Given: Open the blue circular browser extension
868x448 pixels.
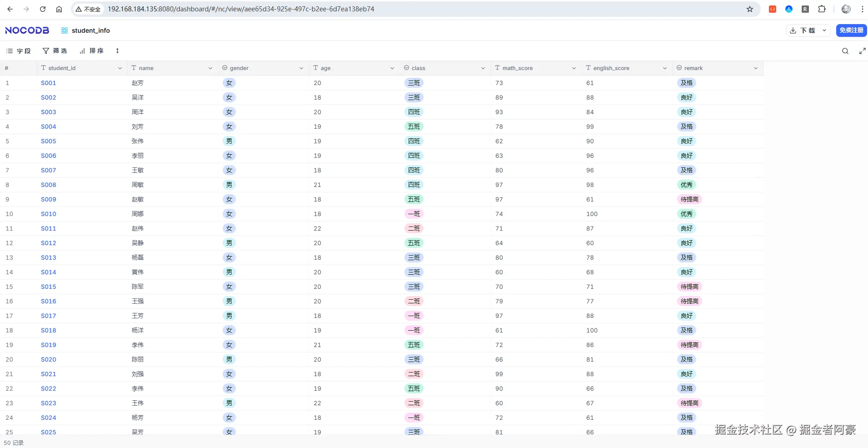Looking at the screenshot, I should [x=789, y=9].
